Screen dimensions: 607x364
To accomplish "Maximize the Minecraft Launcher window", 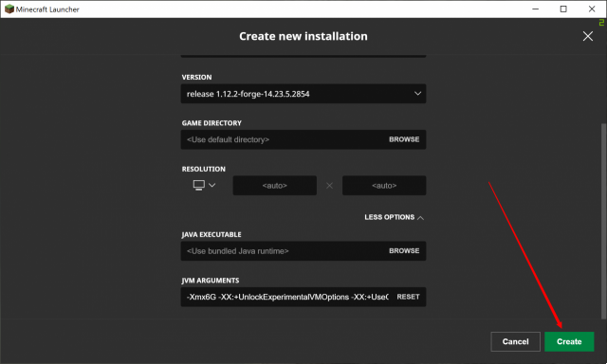I will click(563, 9).
